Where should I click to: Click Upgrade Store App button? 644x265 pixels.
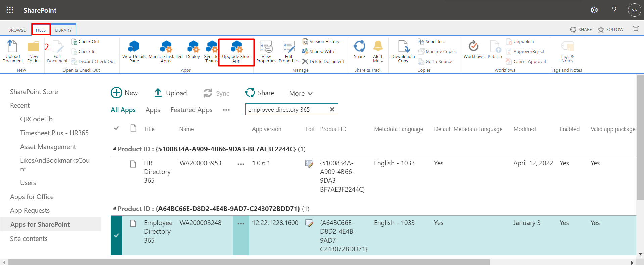pos(236,52)
